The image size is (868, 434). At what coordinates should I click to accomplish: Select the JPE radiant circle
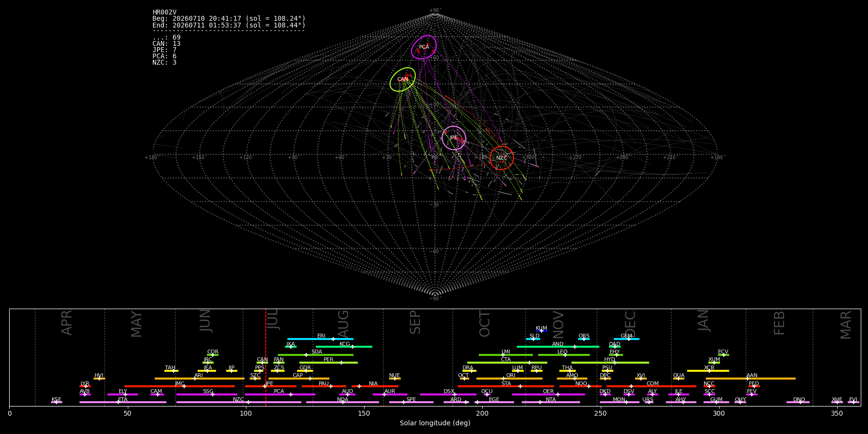454,138
